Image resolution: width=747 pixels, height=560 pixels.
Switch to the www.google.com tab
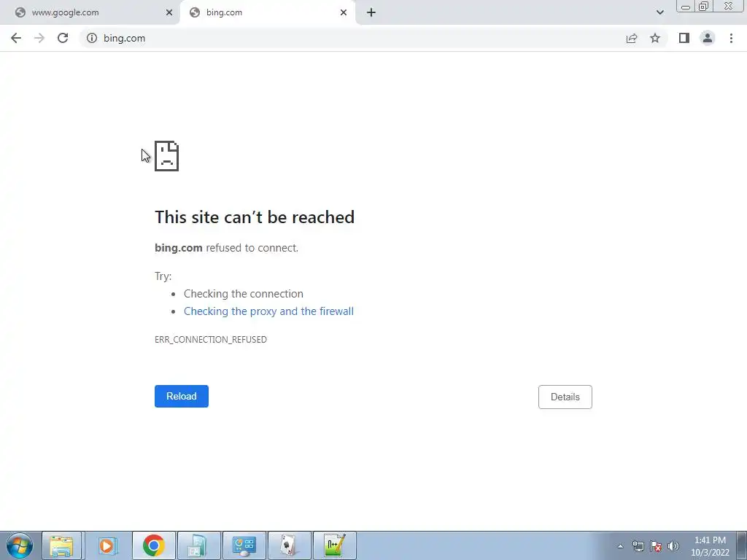click(x=90, y=12)
